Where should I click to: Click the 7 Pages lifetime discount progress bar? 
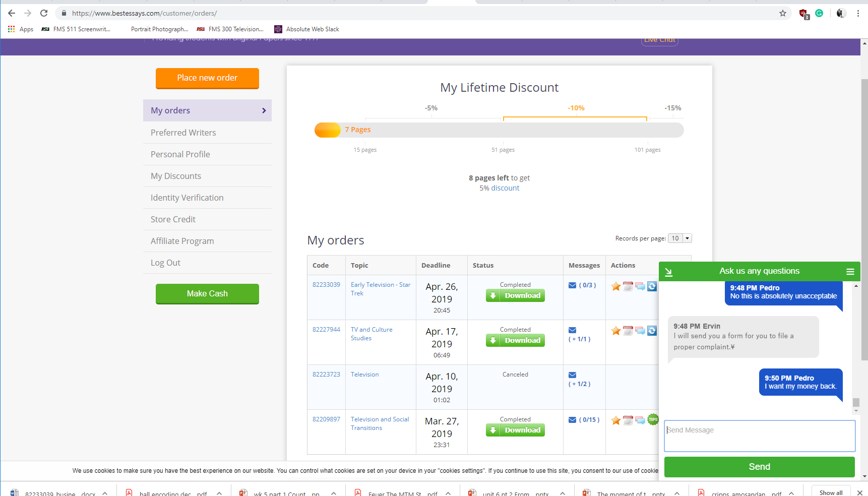(x=499, y=130)
